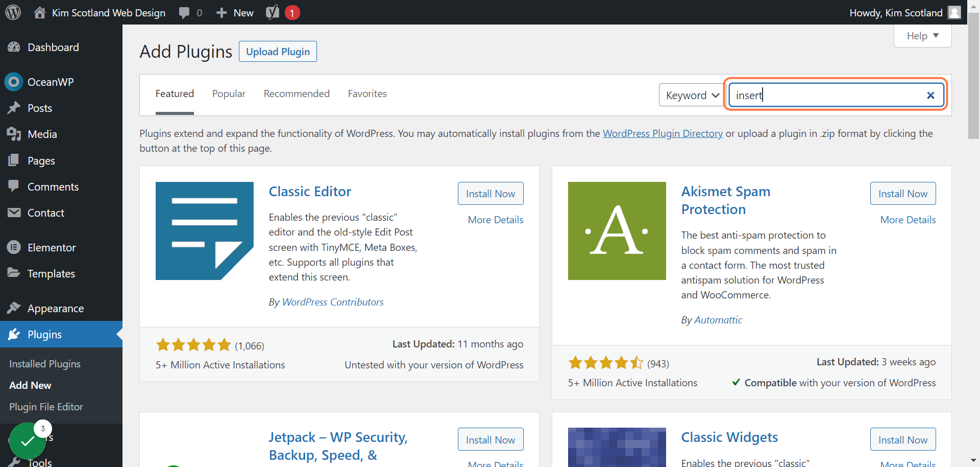Screen dimensions: 980x467
Task: Open Plugin File Editor submenu item
Action: 46,407
